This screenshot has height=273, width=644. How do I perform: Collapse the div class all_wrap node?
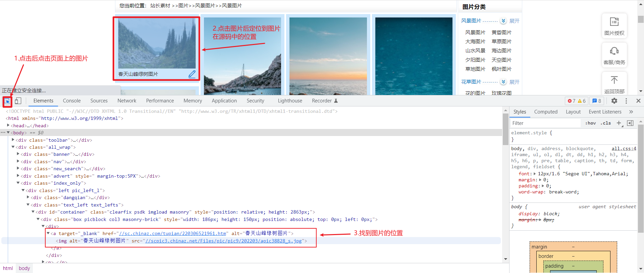point(13,147)
